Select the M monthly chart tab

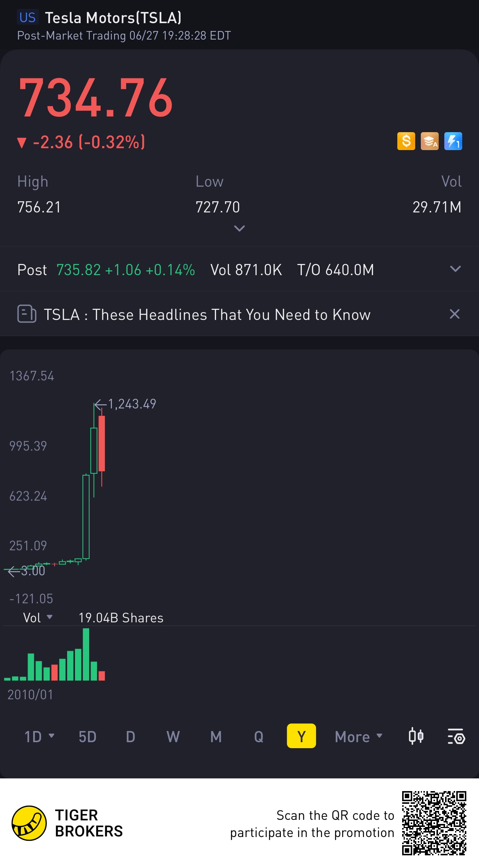216,736
